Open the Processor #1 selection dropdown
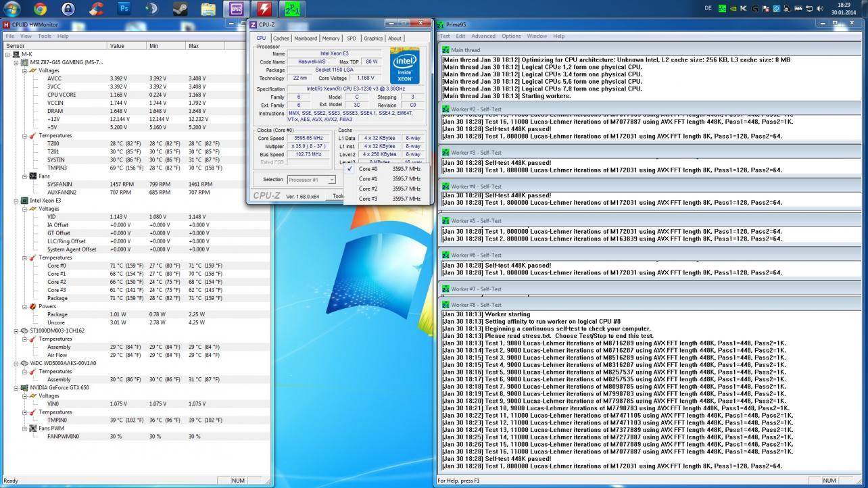Image resolution: width=868 pixels, height=488 pixels. [311, 180]
